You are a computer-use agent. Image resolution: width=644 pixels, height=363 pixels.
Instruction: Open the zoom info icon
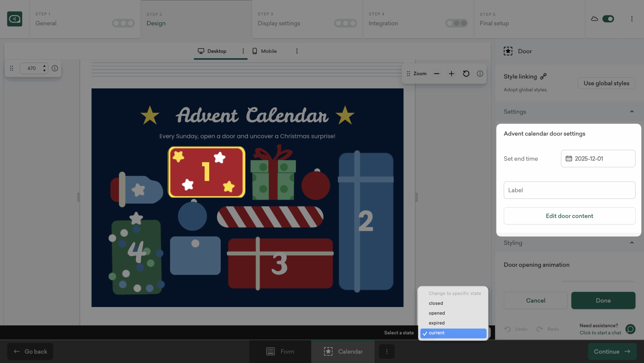[480, 74]
